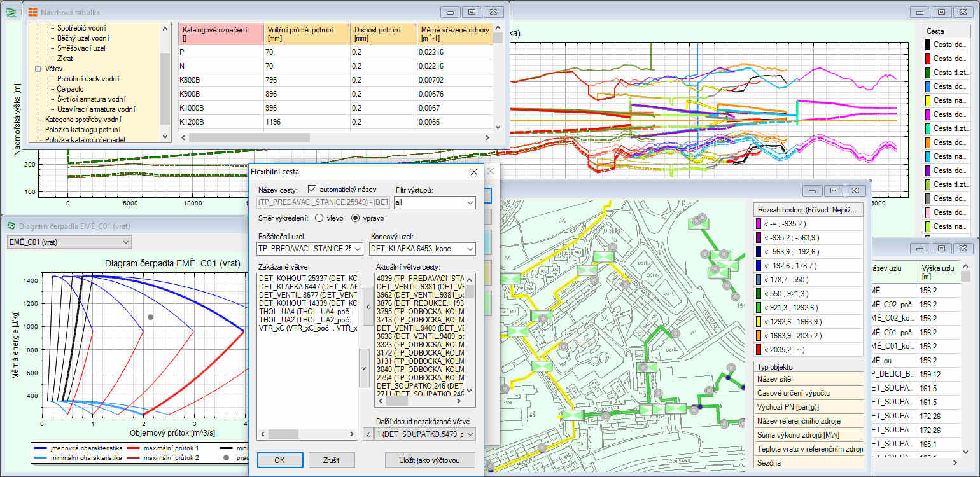
Task: Uncheck the 'automatický název' checkbox
Action: 312,189
